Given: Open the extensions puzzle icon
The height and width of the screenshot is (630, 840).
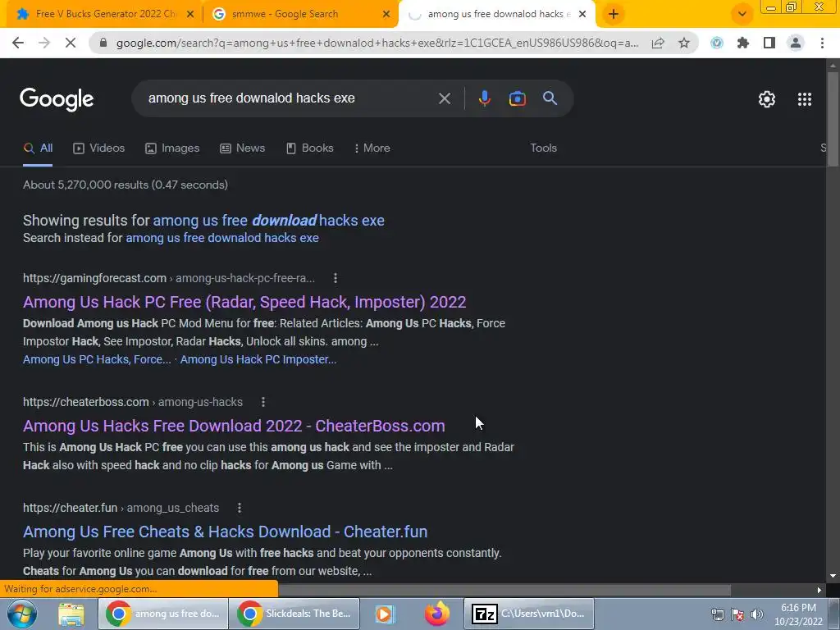Looking at the screenshot, I should (743, 43).
